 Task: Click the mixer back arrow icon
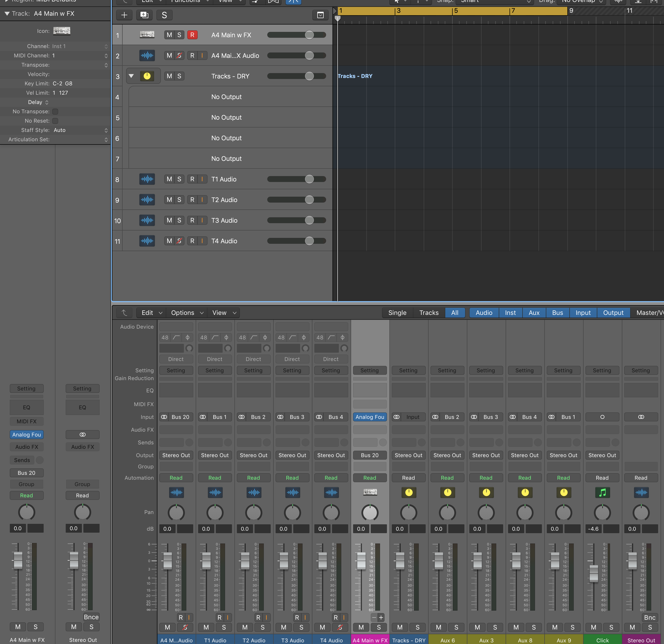pos(124,313)
